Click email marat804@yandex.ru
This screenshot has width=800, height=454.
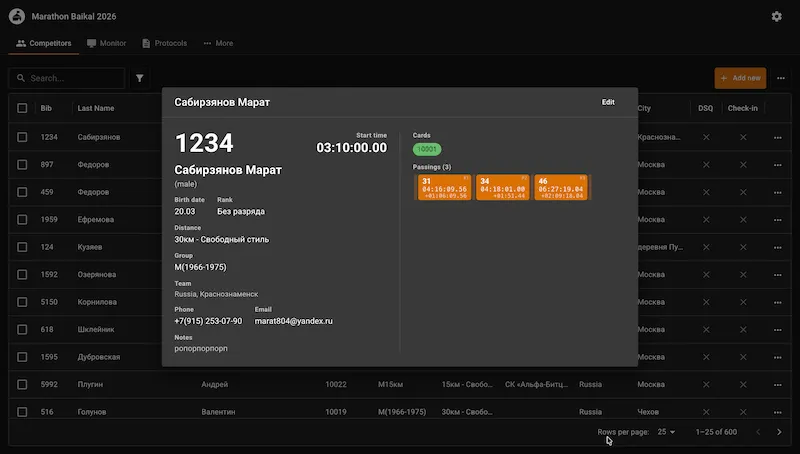click(x=293, y=321)
